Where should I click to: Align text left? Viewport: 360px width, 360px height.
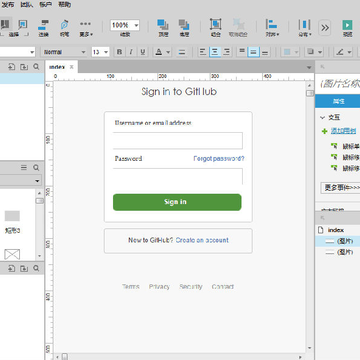[x=203, y=52]
